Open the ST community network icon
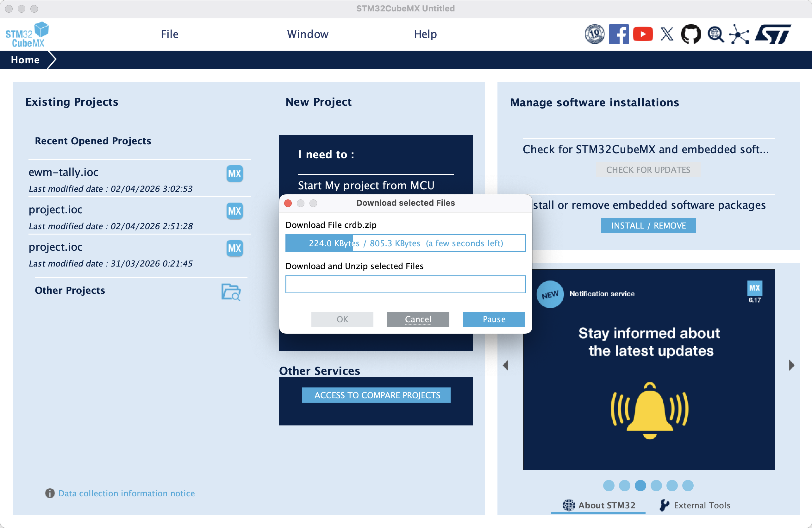812x528 pixels. (739, 34)
